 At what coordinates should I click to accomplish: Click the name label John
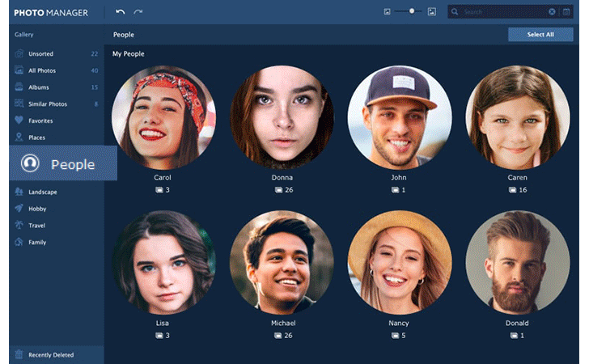tap(399, 177)
